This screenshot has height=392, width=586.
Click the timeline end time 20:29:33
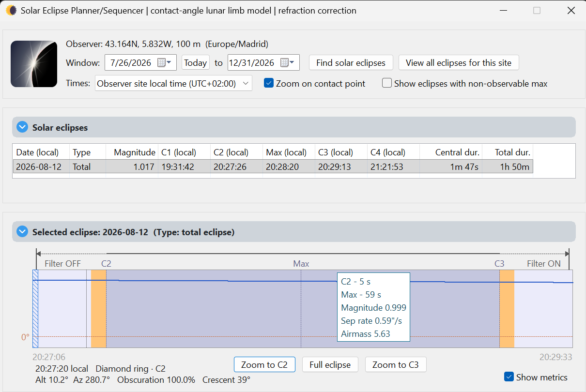(x=556, y=357)
